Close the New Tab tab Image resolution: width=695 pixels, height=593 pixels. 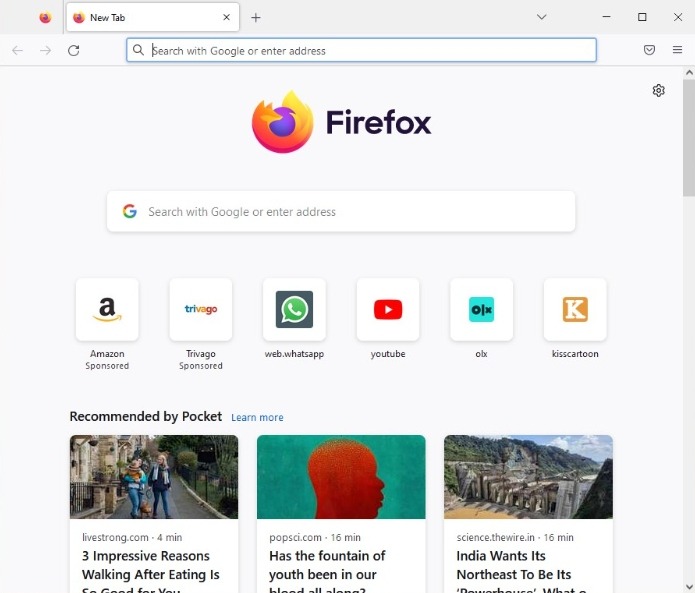(x=226, y=17)
